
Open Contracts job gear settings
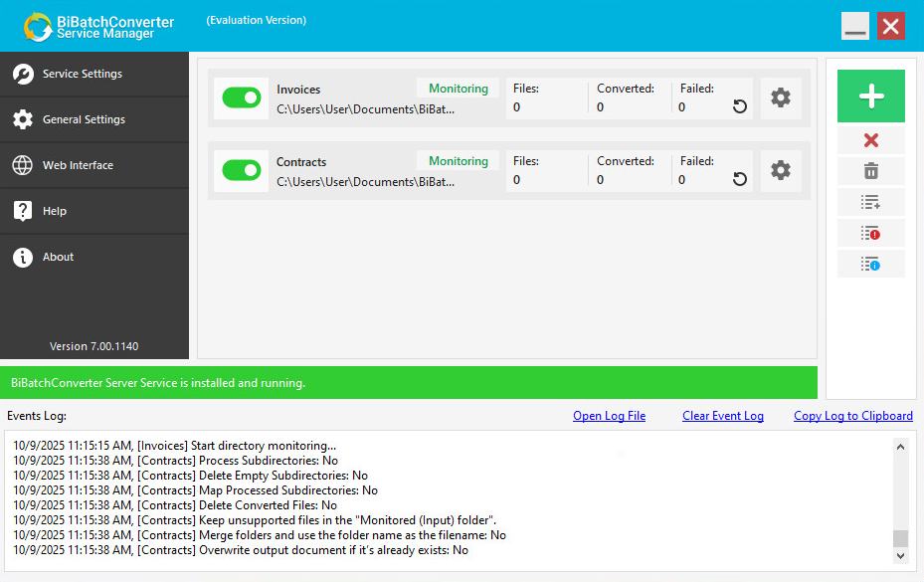coord(781,170)
